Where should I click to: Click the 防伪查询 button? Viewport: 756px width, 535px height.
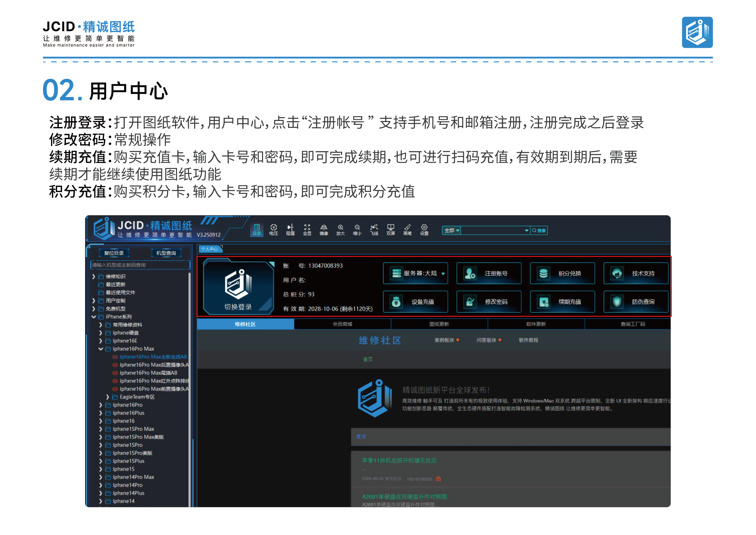636,302
